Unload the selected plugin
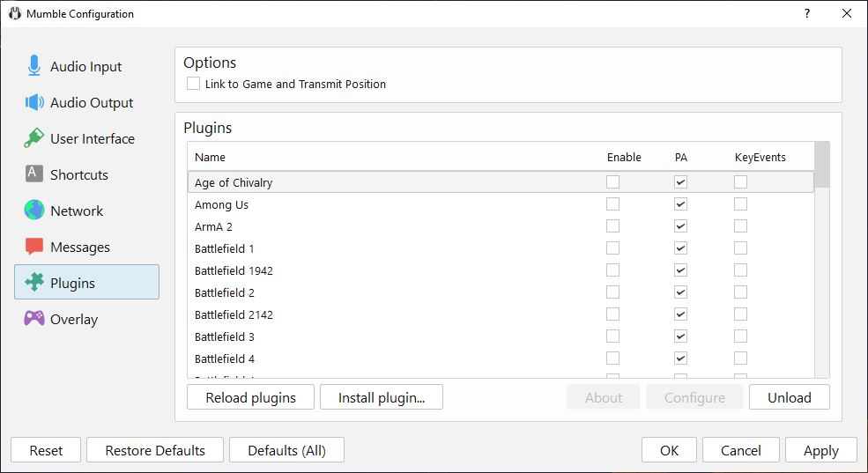The width and height of the screenshot is (868, 473). click(x=790, y=397)
